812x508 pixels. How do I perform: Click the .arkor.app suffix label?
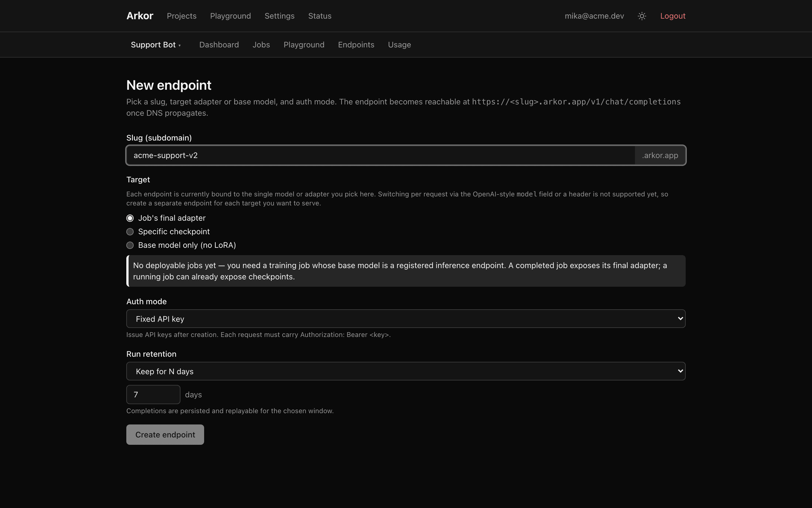(660, 155)
